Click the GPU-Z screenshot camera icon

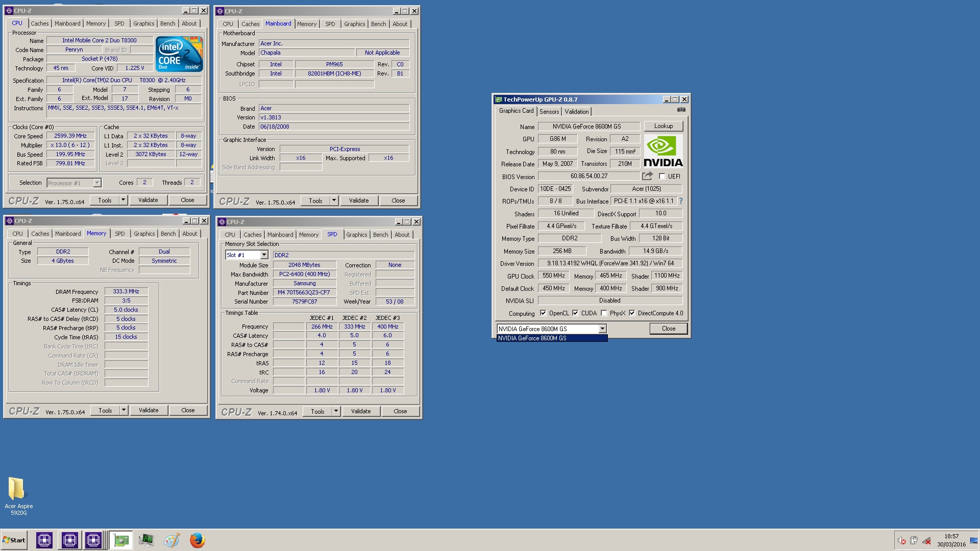tap(681, 110)
